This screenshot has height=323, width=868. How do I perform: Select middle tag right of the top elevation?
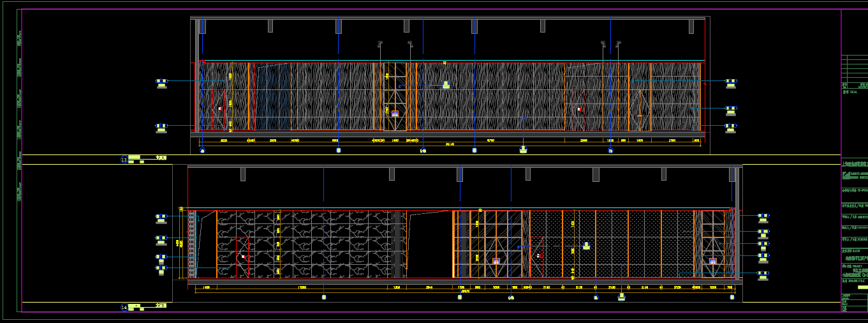tap(731, 110)
